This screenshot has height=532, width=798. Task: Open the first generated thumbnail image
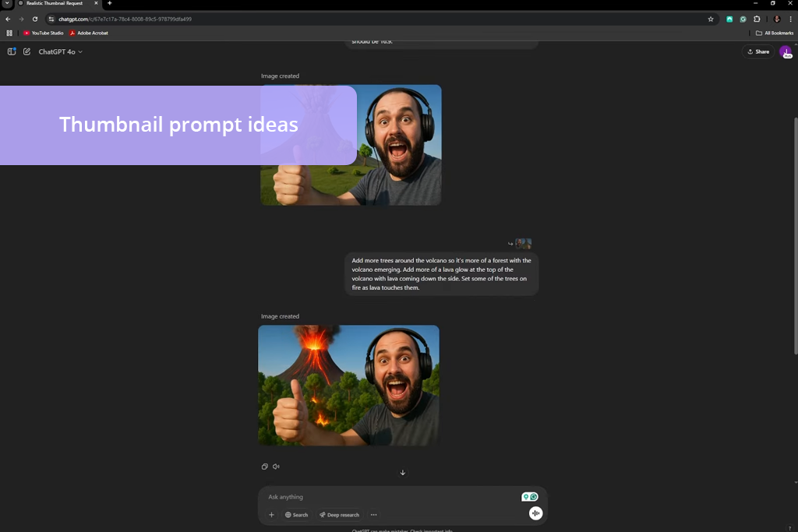351,145
